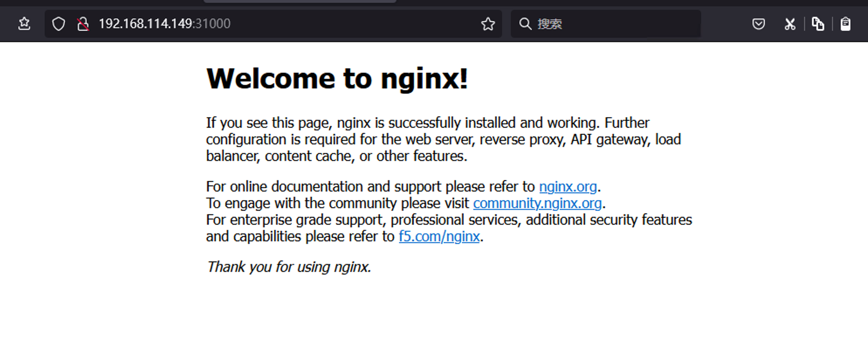Viewport: 868px width, 347px height.
Task: Click the magnifier icon in the search box
Action: click(525, 24)
